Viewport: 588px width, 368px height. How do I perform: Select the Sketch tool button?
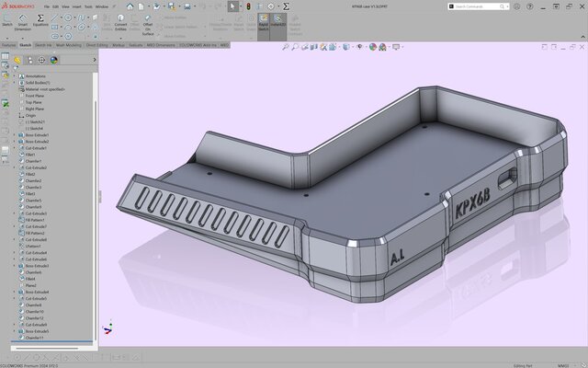point(7,24)
